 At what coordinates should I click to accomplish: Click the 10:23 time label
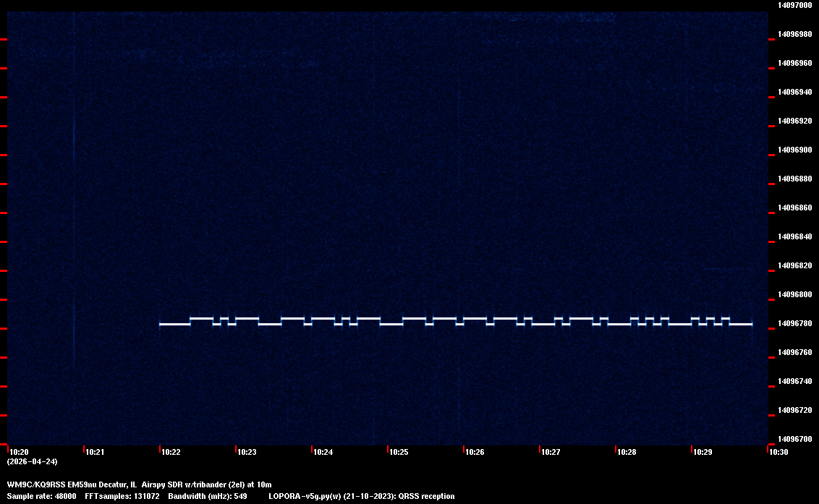(x=247, y=453)
